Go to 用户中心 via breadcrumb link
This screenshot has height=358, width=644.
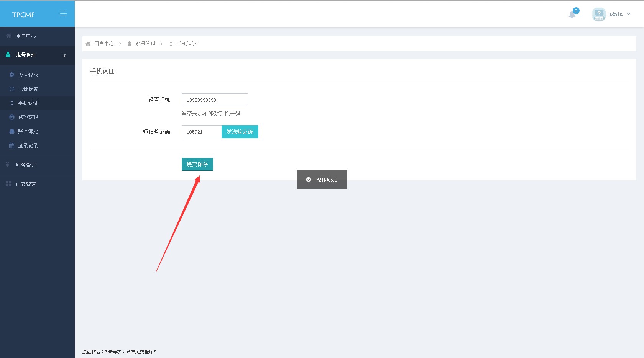pos(104,44)
